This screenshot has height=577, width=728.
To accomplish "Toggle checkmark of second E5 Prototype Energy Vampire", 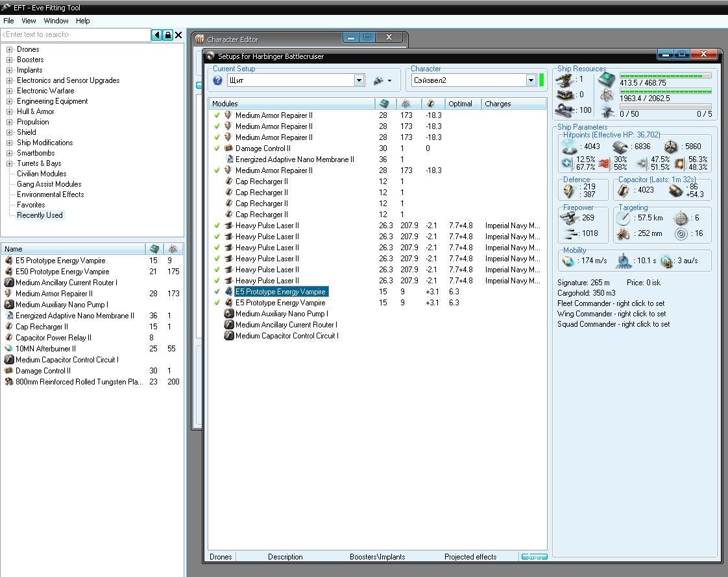I will tap(217, 303).
